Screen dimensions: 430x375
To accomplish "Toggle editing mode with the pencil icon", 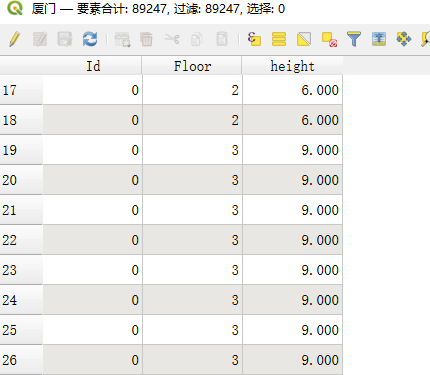I will pyautogui.click(x=14, y=39).
